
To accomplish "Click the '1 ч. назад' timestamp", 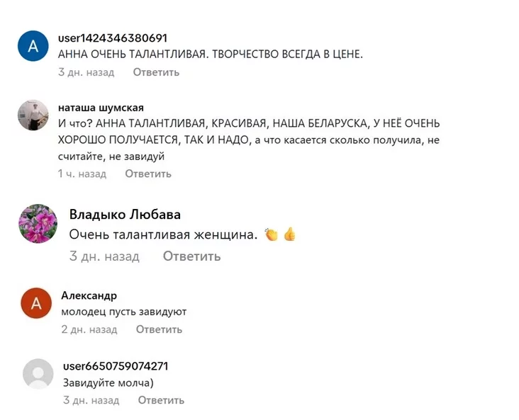I will click(82, 174).
